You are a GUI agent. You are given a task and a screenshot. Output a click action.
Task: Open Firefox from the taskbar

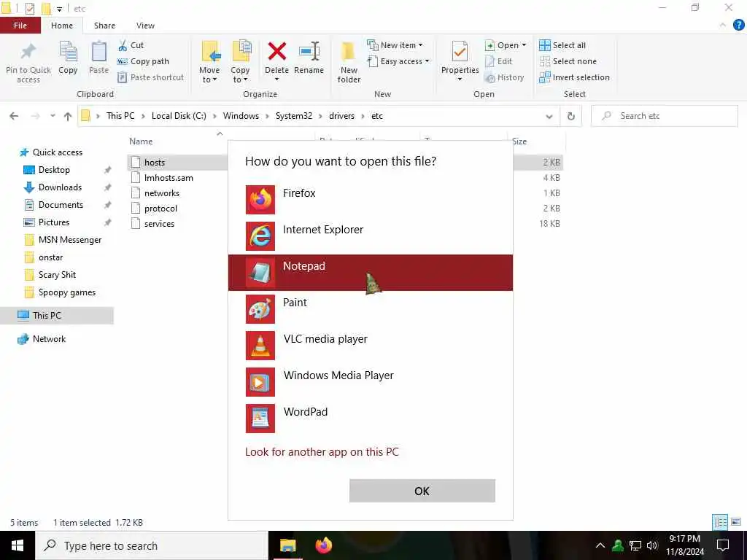coord(324,545)
